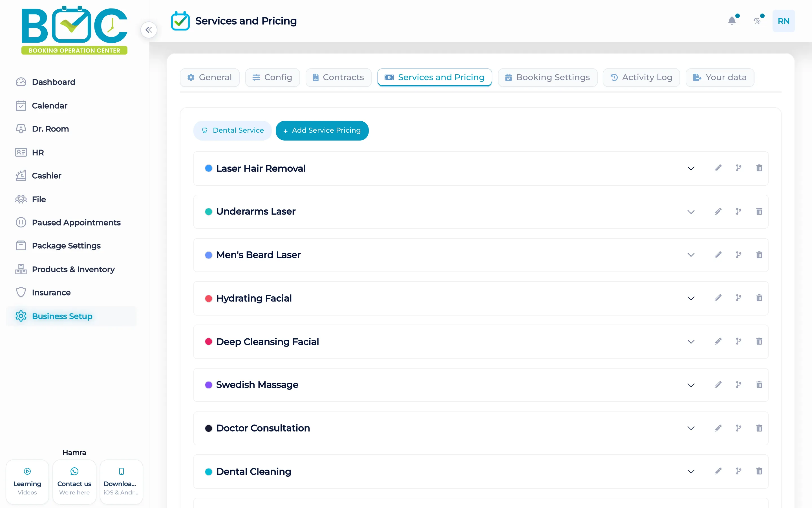
Task: Click the purple Swedish Massage color dot
Action: (208, 385)
